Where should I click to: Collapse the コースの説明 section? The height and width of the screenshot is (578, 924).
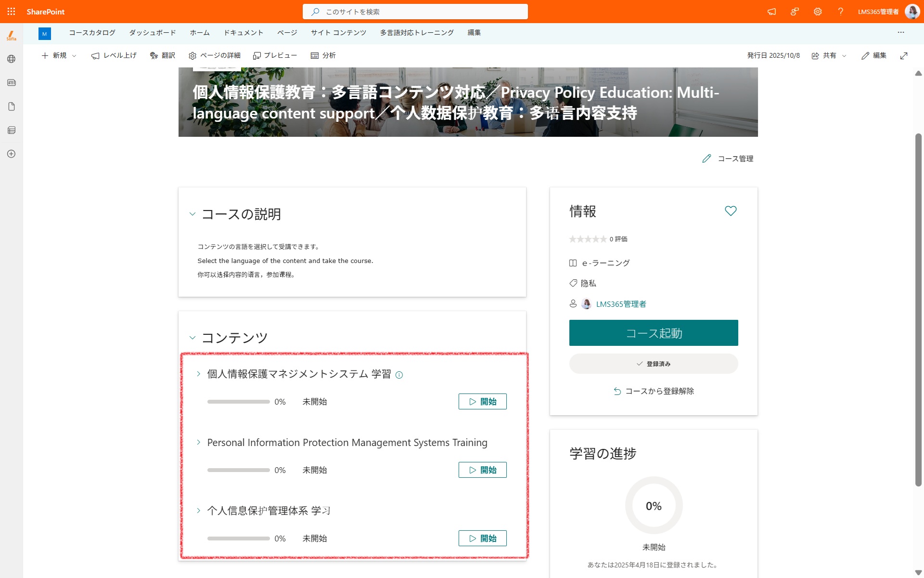click(192, 214)
